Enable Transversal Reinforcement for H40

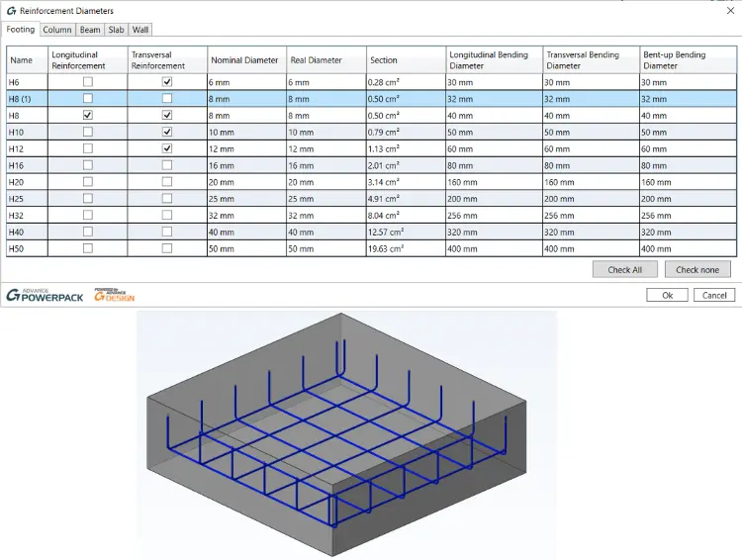167,232
